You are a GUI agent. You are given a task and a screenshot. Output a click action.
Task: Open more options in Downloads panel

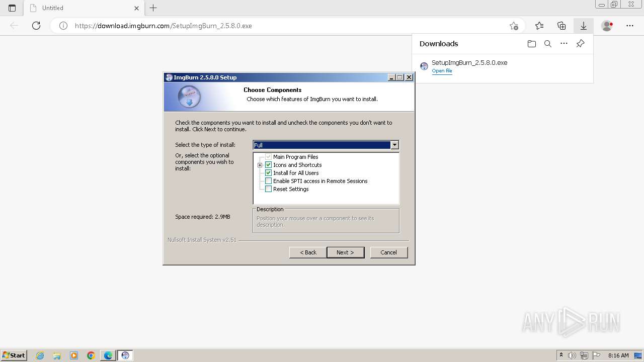click(x=564, y=44)
